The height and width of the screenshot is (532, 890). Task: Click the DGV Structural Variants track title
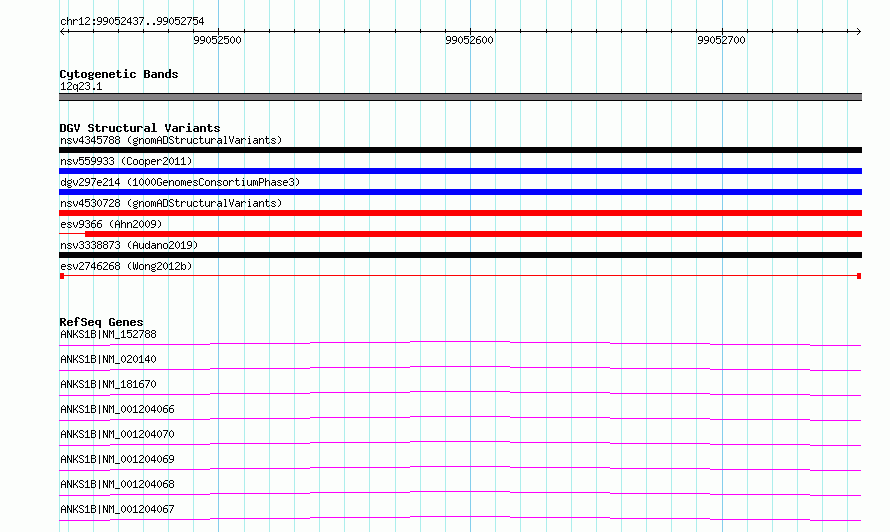pyautogui.click(x=140, y=128)
